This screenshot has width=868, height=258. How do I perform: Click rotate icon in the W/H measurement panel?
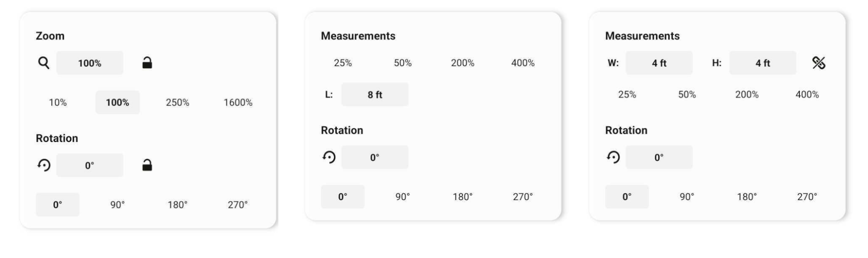[613, 157]
